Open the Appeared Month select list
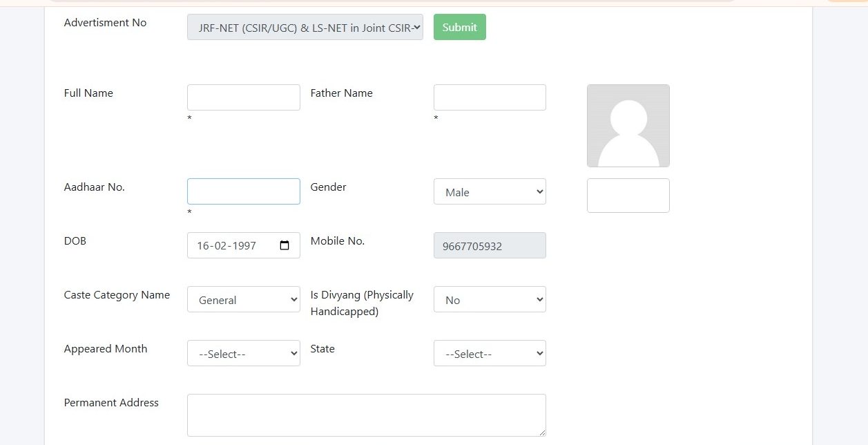The width and height of the screenshot is (868, 445). (x=243, y=354)
